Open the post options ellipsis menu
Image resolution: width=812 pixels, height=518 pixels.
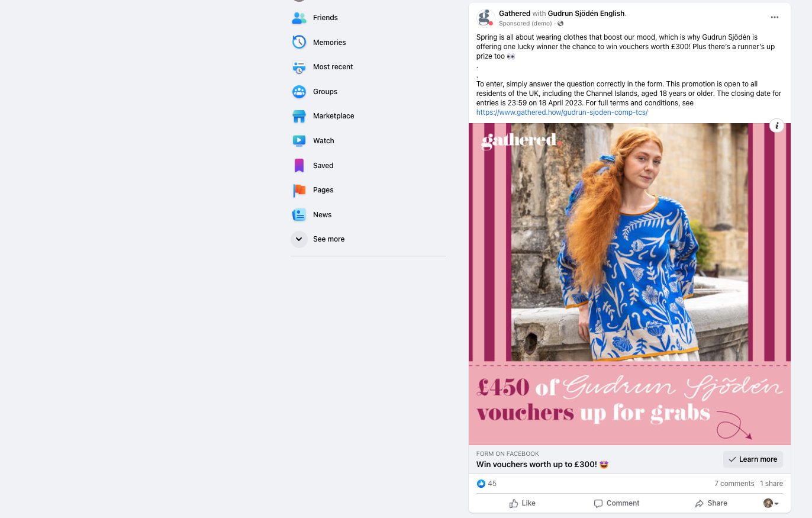[x=774, y=17]
